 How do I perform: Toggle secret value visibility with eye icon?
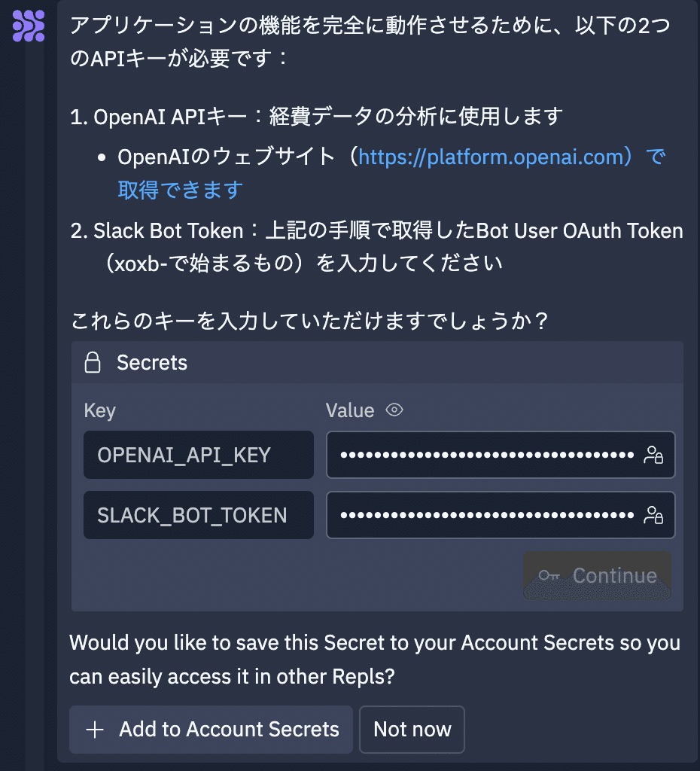click(394, 410)
